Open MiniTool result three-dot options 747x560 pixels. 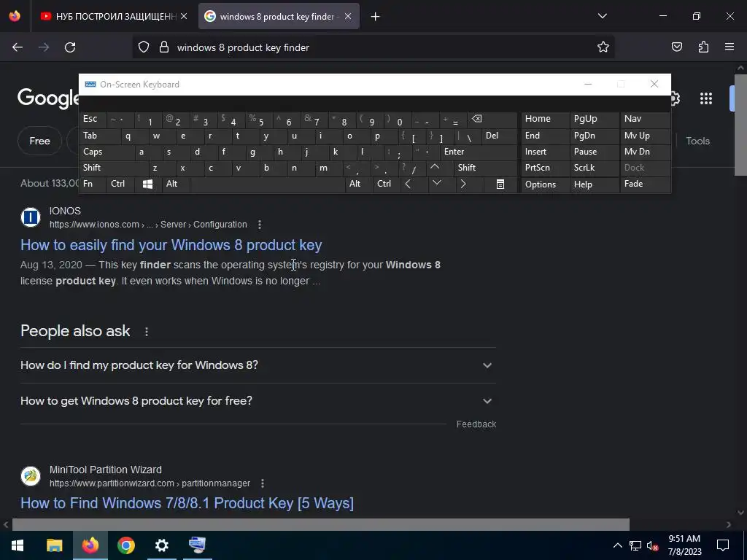[262, 483]
